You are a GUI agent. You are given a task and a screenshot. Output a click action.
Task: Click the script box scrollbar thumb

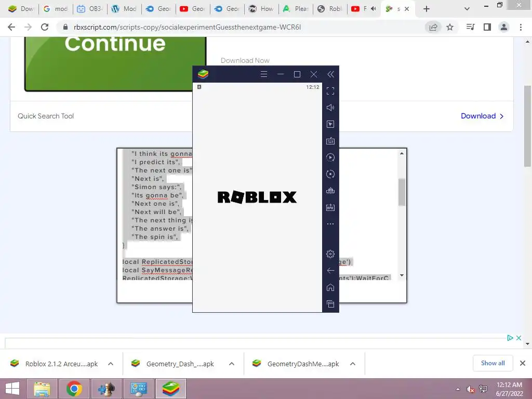pyautogui.click(x=402, y=192)
